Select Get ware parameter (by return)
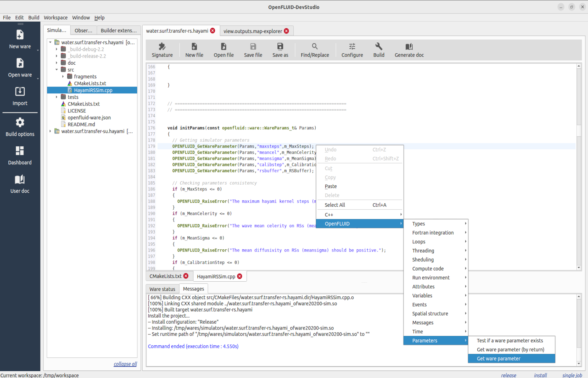This screenshot has height=378, width=588. [x=512, y=350]
